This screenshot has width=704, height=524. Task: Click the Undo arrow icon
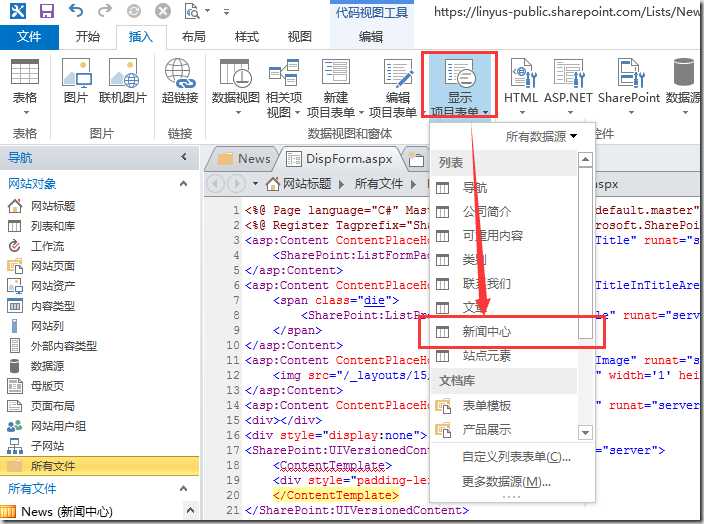(x=78, y=12)
